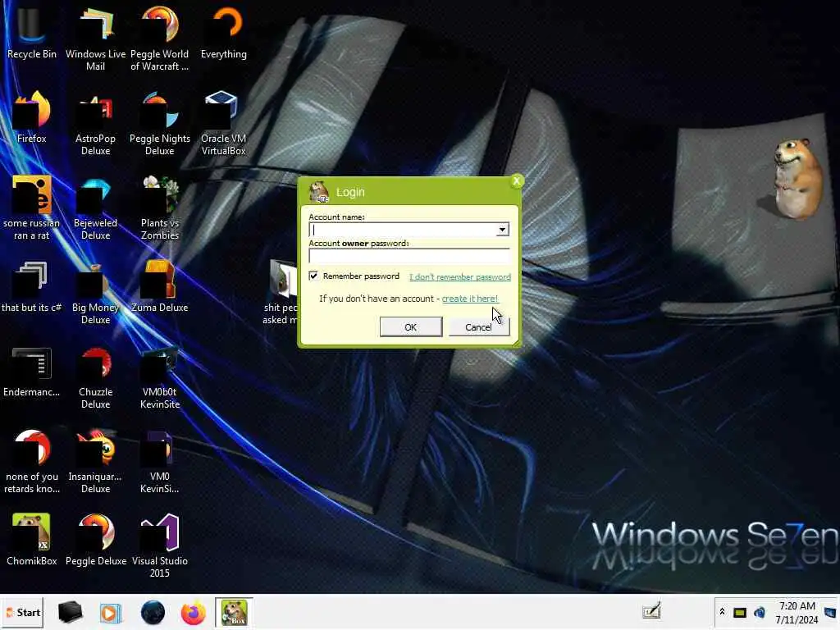Image resolution: width=840 pixels, height=630 pixels.
Task: Select the Peggle Deluxe desktop icon
Action: click(95, 540)
